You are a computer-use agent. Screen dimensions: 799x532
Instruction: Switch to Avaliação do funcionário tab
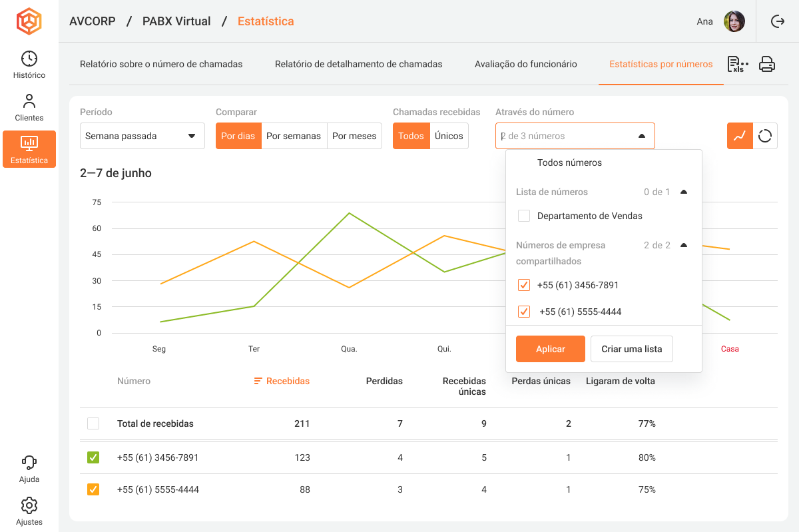pyautogui.click(x=525, y=64)
